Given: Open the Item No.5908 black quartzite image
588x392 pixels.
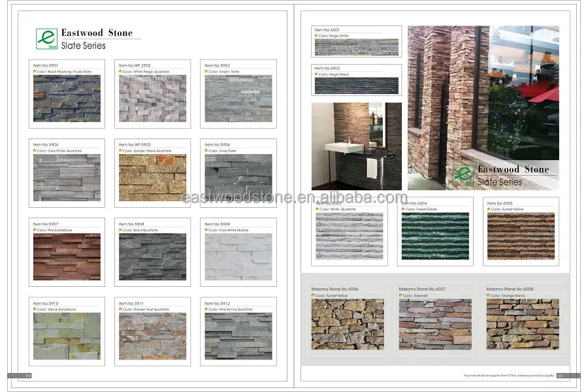Looking at the screenshot, I should (153, 257).
